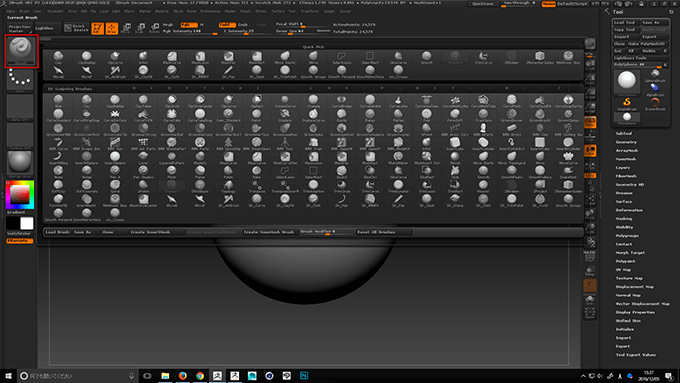Pick the Spiral brush
This screenshot has width=680, height=383.
coord(115,187)
